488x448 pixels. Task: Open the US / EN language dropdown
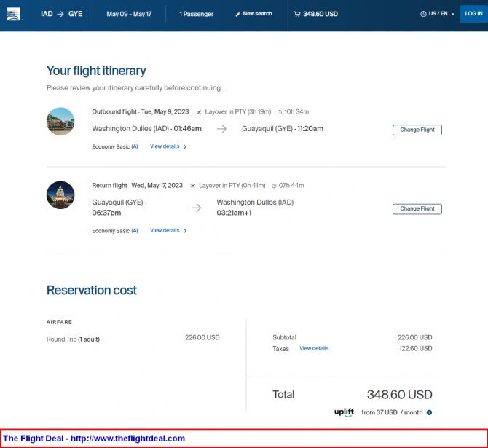[437, 14]
